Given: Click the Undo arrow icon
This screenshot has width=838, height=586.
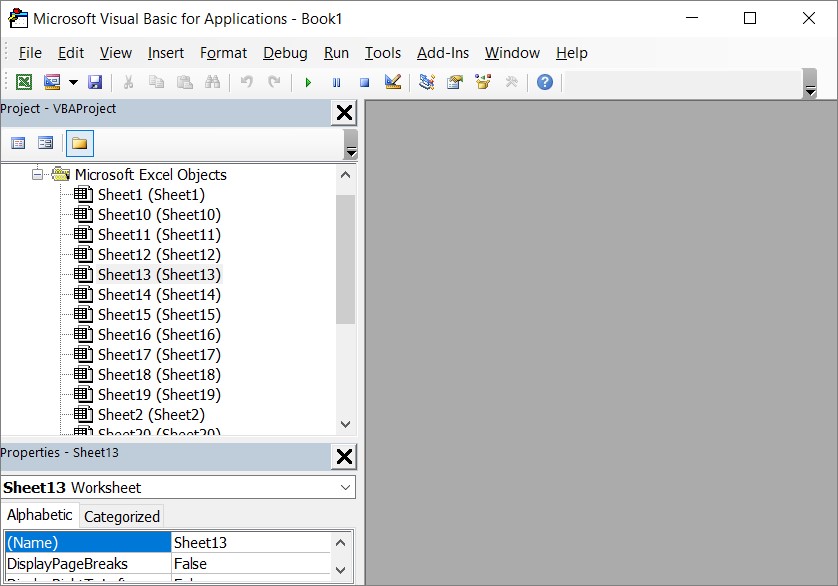Looking at the screenshot, I should pos(246,82).
